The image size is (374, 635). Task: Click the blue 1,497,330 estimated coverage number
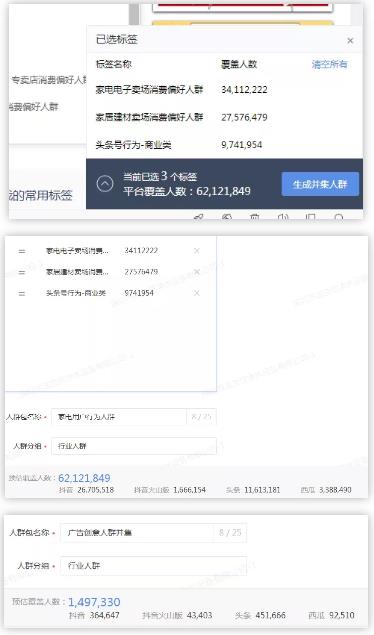pyautogui.click(x=94, y=602)
